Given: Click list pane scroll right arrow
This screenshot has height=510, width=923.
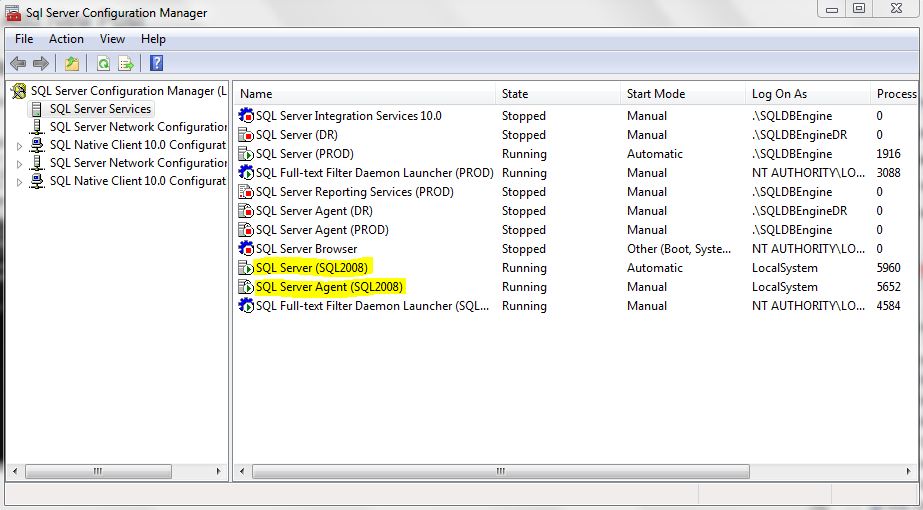Looking at the screenshot, I should point(909,471).
